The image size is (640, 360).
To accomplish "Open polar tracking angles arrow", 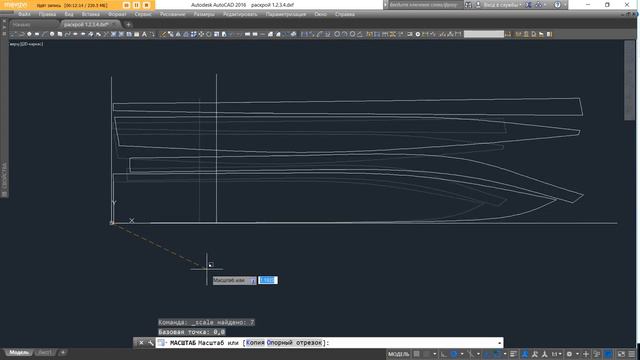I will point(462,354).
